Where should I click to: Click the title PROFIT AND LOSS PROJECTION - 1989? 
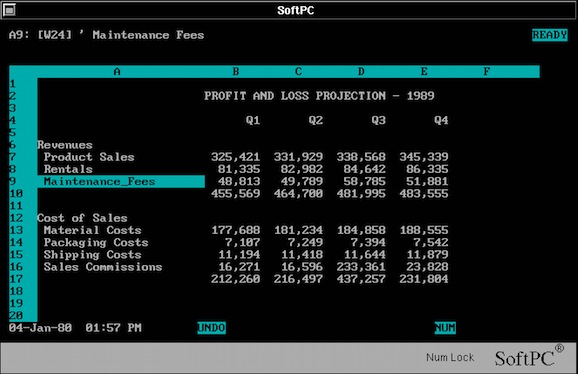tap(319, 96)
